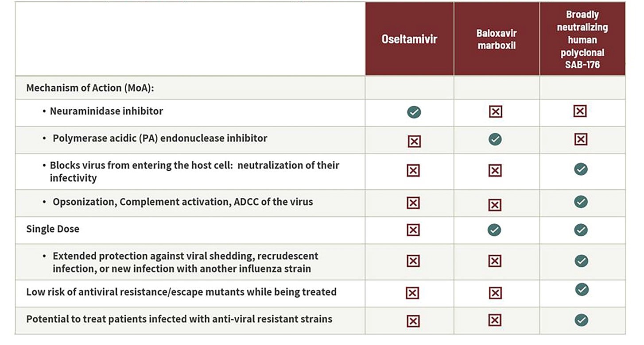The width and height of the screenshot is (644, 345).
Task: Click Baloxavir's checkmark for PA endonuclease inhibitor
Action: pyautogui.click(x=495, y=139)
